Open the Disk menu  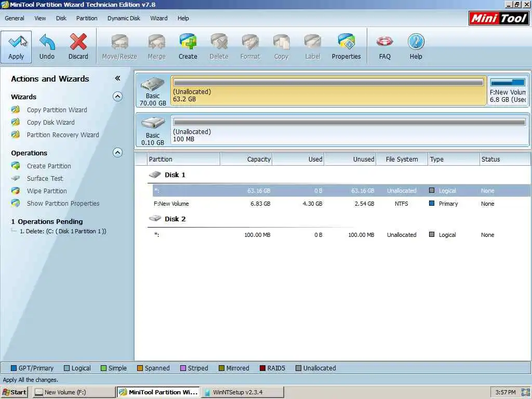coord(61,18)
